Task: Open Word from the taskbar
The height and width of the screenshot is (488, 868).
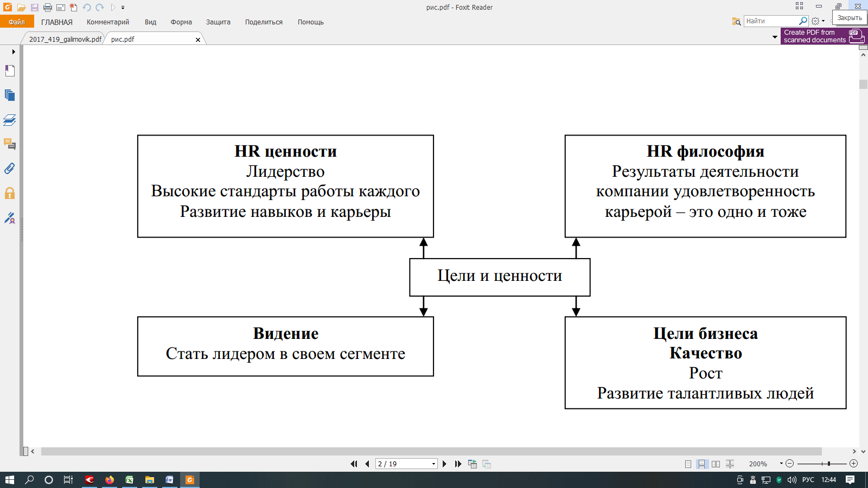Action: (x=170, y=480)
